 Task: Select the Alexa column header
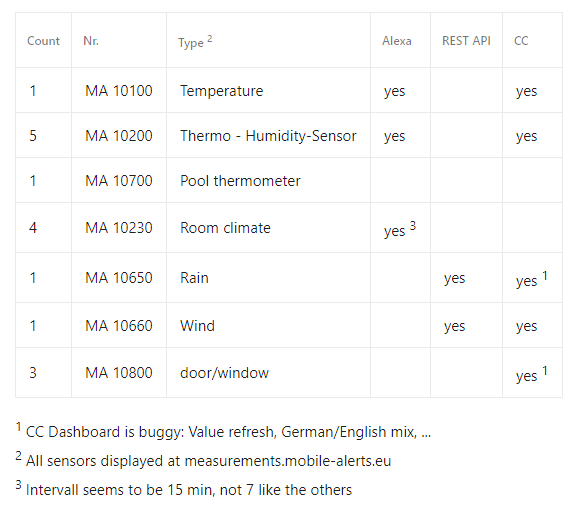tap(397, 41)
